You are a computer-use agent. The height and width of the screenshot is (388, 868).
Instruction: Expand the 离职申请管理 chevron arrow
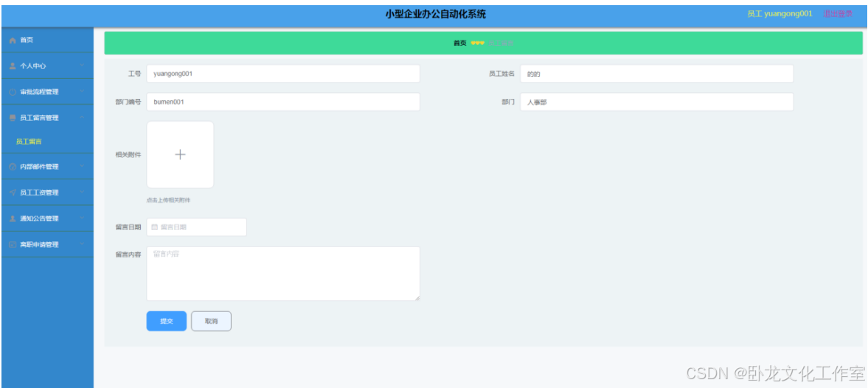(82, 245)
